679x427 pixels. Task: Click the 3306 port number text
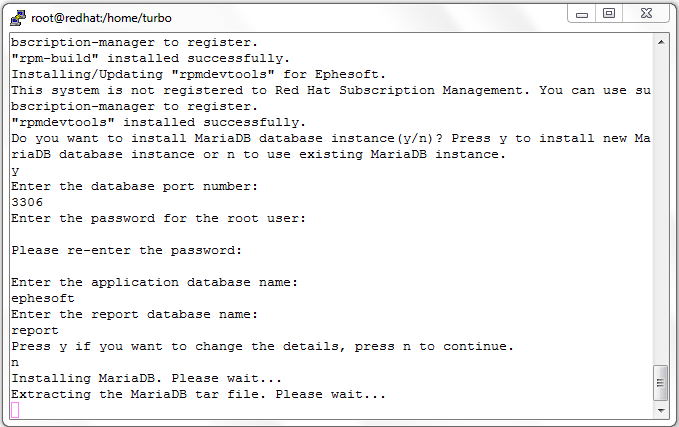pos(27,202)
